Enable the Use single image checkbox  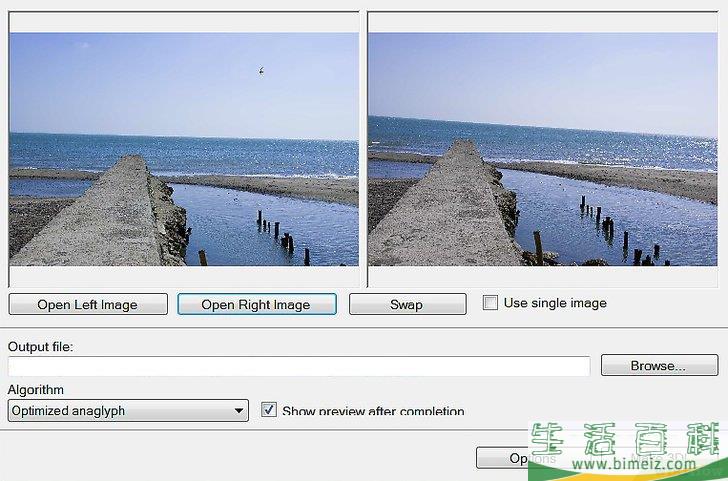pyautogui.click(x=490, y=303)
